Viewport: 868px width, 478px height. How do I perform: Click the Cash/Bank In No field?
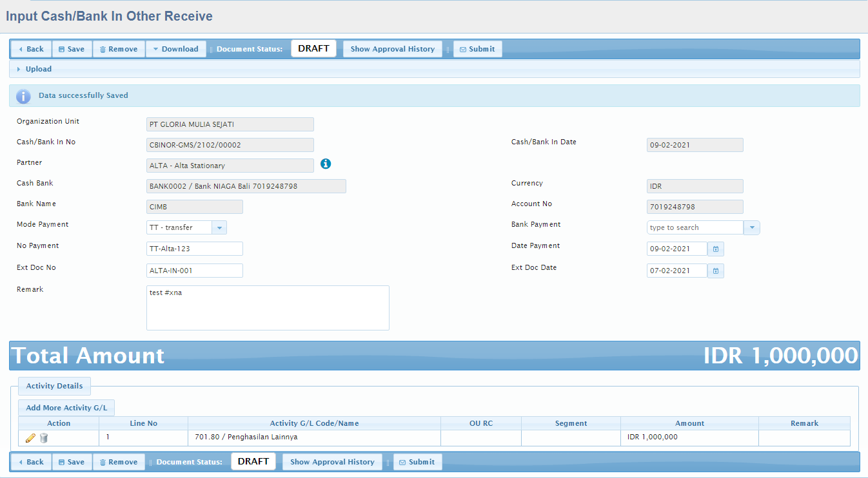pos(230,145)
